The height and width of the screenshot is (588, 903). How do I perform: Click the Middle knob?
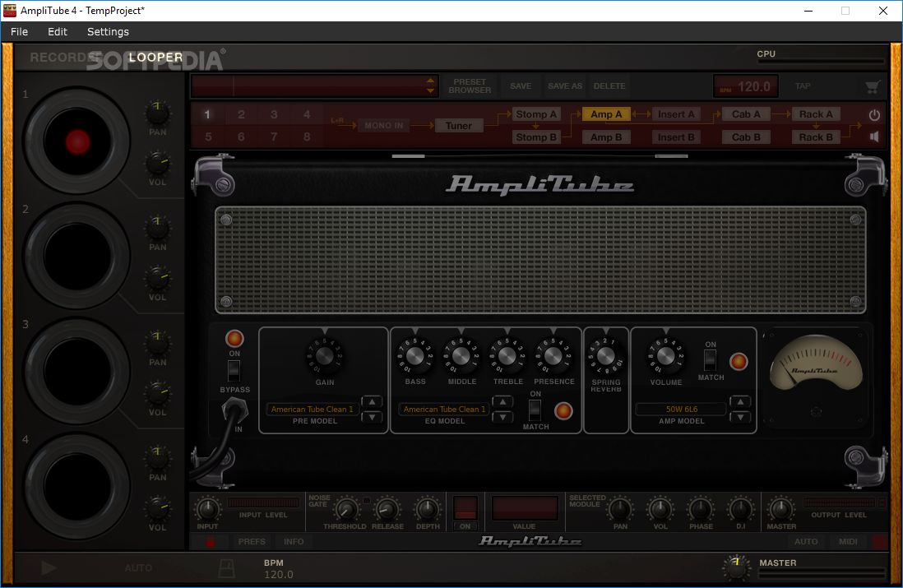(461, 356)
